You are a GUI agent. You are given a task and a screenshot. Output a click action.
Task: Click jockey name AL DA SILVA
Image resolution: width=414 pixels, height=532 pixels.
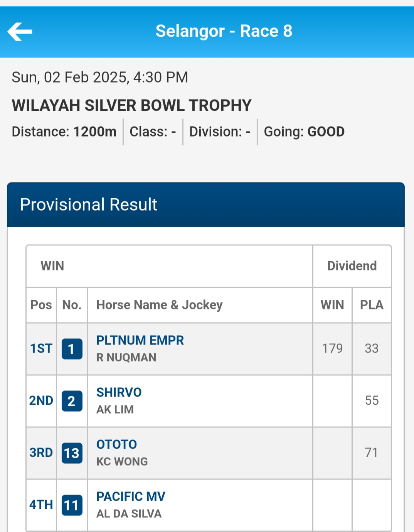[129, 514]
